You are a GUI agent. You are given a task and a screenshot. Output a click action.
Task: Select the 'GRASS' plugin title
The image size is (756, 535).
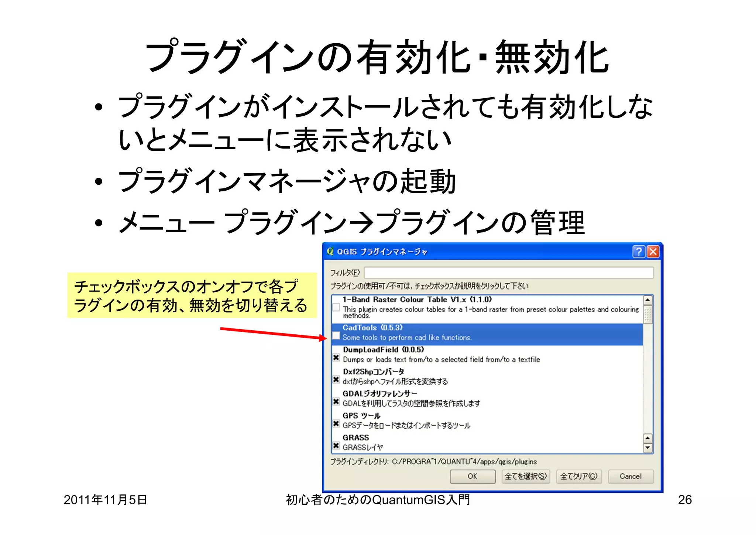[x=356, y=437]
